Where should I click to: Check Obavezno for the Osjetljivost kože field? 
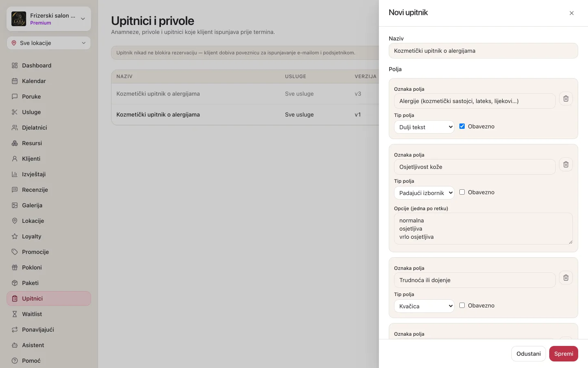[x=462, y=192]
